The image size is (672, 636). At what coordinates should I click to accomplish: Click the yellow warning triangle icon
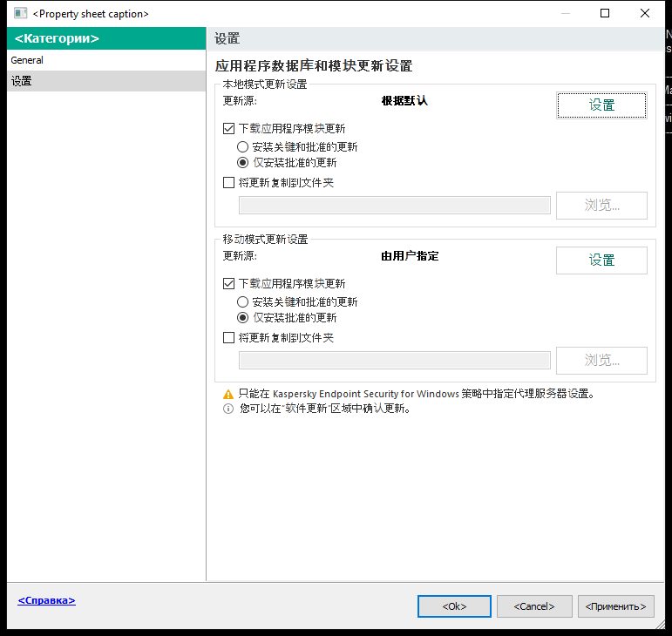pos(228,394)
